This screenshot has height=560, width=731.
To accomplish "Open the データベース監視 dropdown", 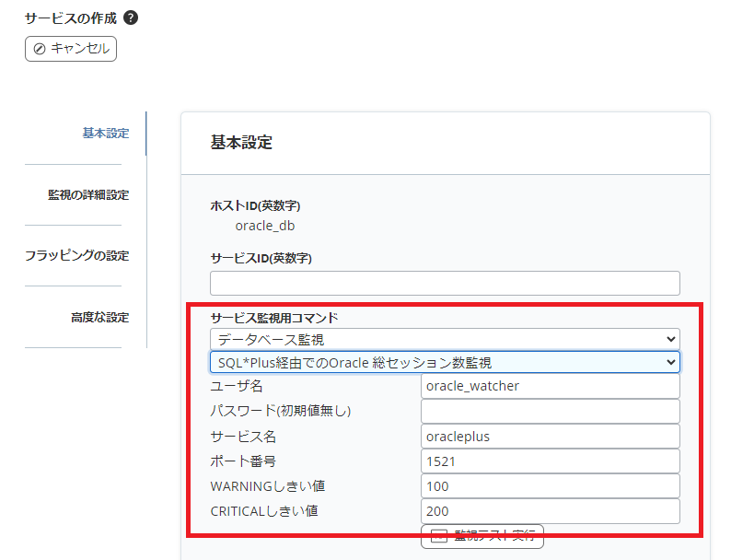I will [x=445, y=339].
